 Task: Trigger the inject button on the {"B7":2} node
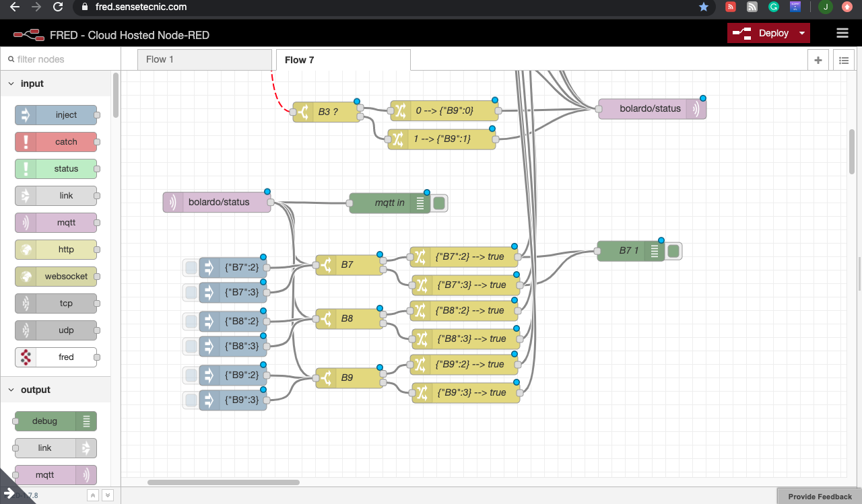[x=191, y=267]
